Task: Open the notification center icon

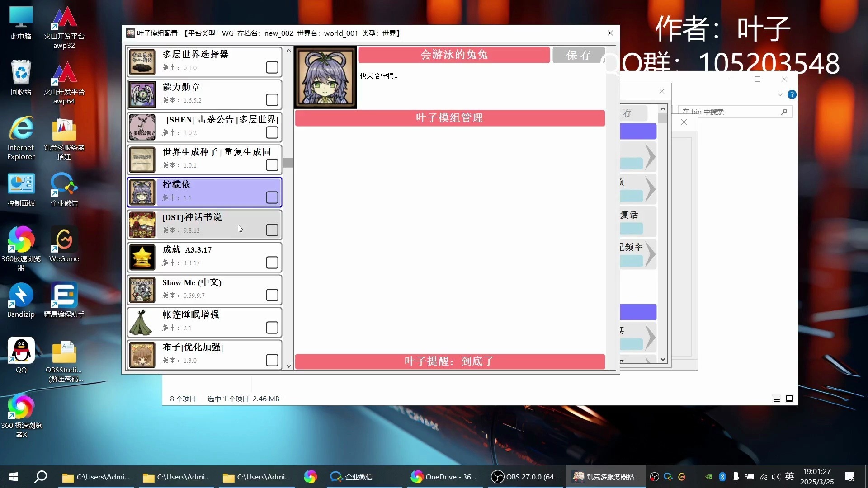Action: 849,477
